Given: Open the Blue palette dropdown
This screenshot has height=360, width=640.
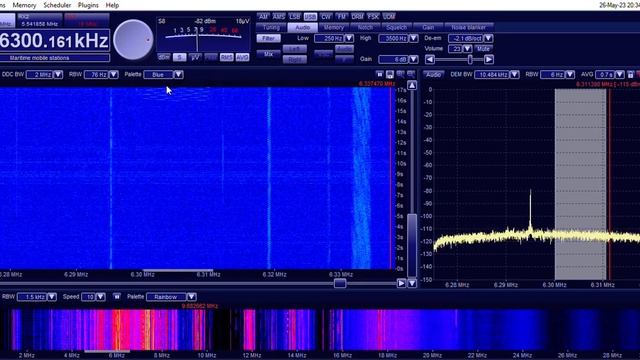Looking at the screenshot, I should click(x=178, y=75).
